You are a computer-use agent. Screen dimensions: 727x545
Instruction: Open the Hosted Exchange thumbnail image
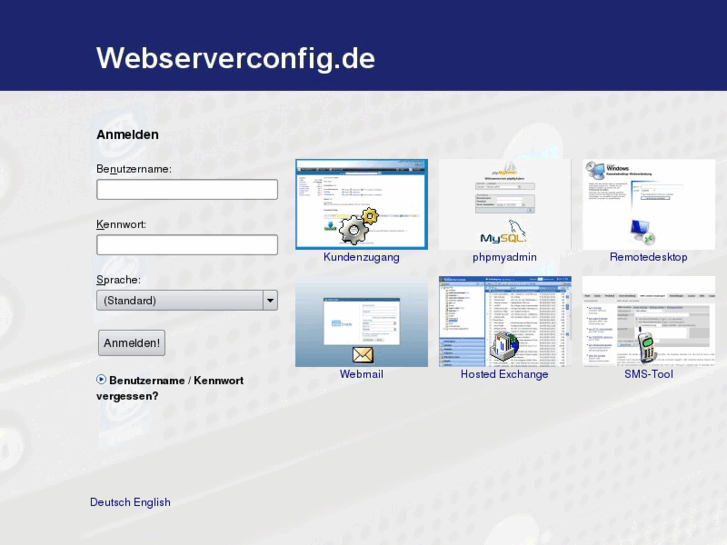(x=505, y=321)
